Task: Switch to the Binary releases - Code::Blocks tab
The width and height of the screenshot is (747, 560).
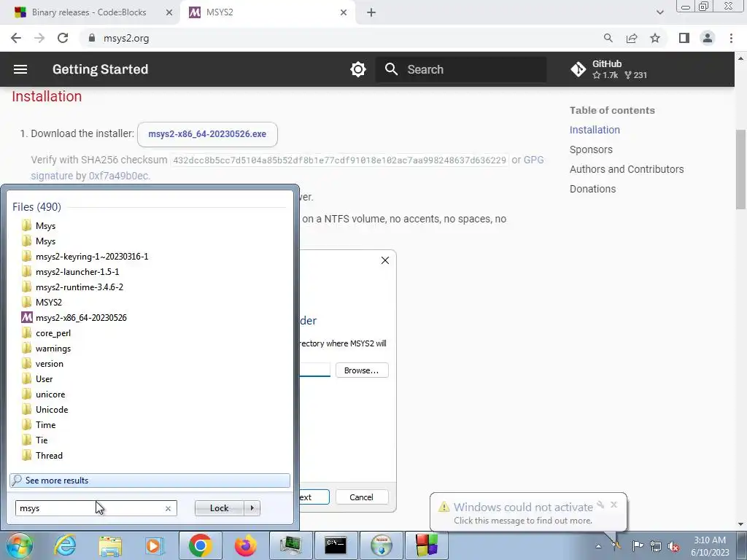Action: pos(89,12)
